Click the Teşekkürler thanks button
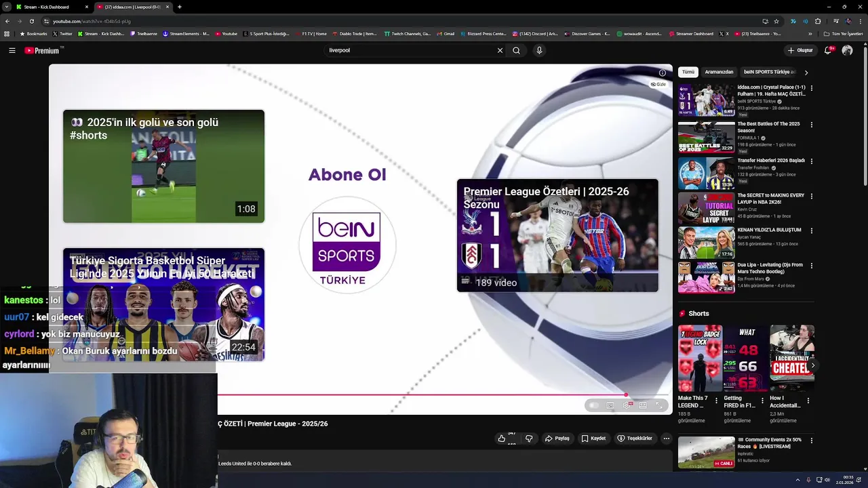 click(635, 439)
